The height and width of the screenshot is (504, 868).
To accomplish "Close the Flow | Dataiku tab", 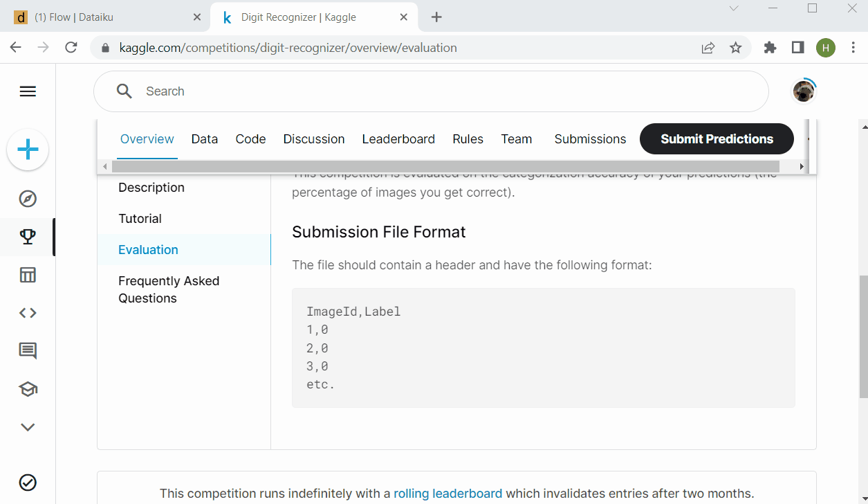I will click(197, 17).
